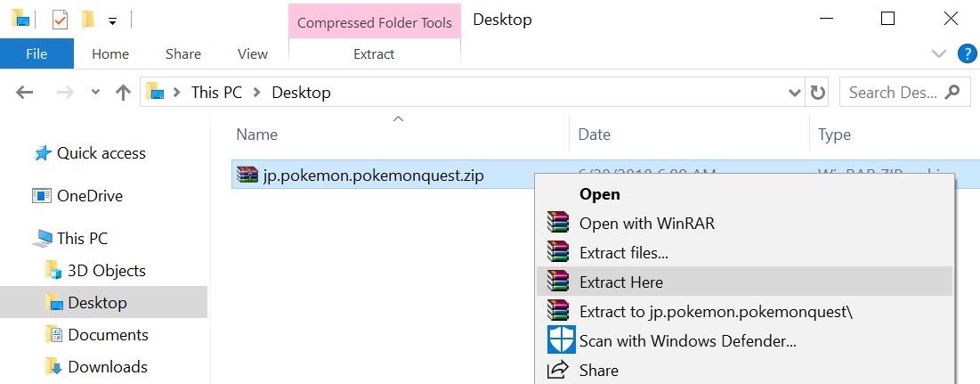Open the File ribbon tab
This screenshot has width=980, height=384.
coord(36,53)
